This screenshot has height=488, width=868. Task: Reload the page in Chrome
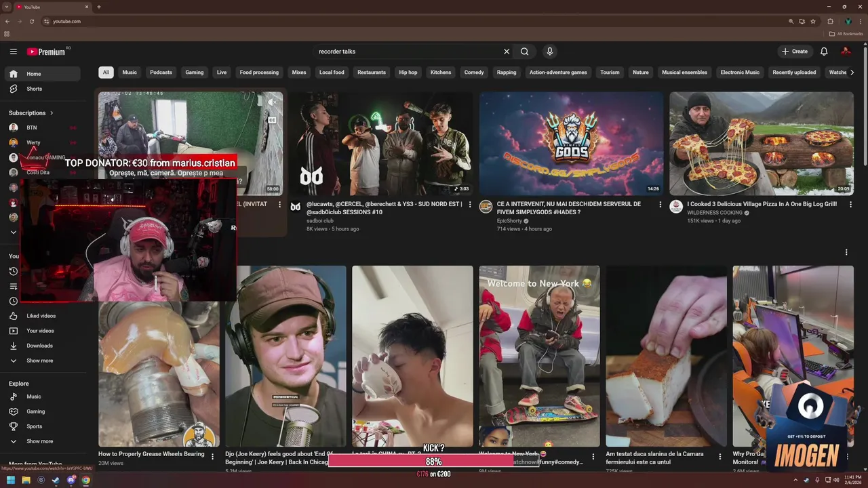31,21
